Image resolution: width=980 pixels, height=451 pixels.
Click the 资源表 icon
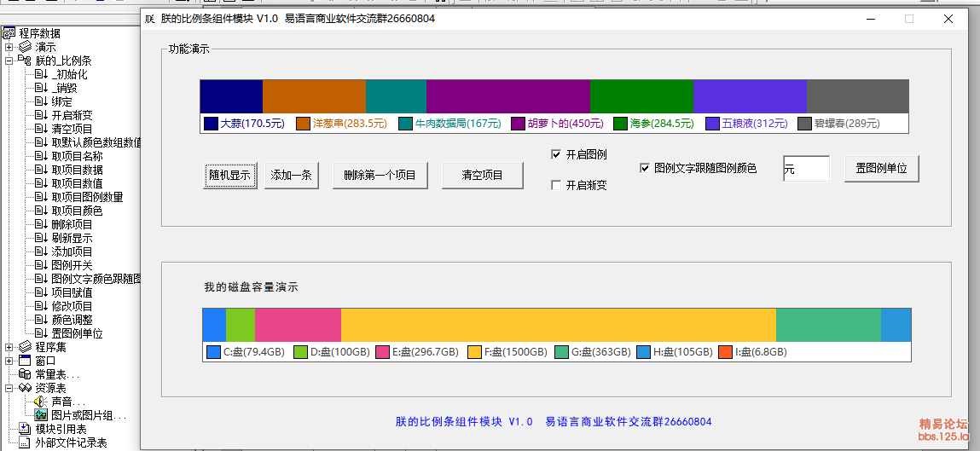pos(25,388)
